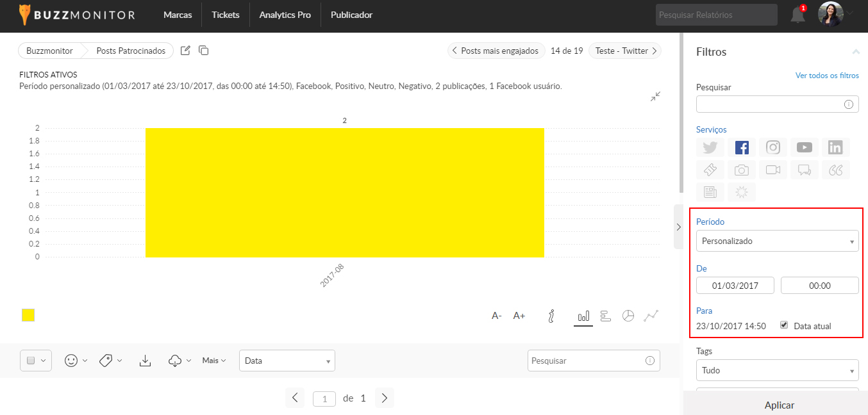The width and height of the screenshot is (868, 415).
Task: Click the LinkedIn service filter icon
Action: (835, 147)
